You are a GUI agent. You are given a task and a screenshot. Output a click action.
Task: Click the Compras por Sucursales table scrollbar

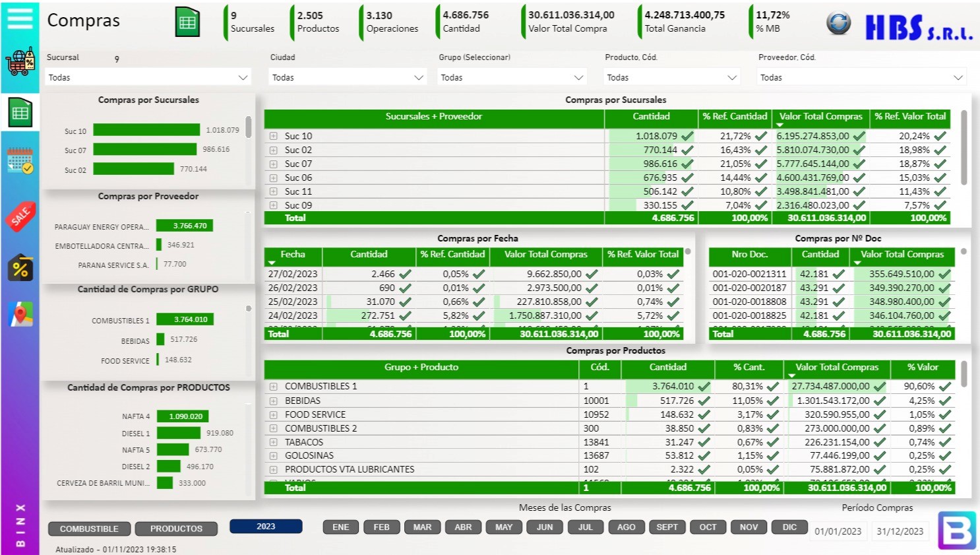tap(964, 147)
